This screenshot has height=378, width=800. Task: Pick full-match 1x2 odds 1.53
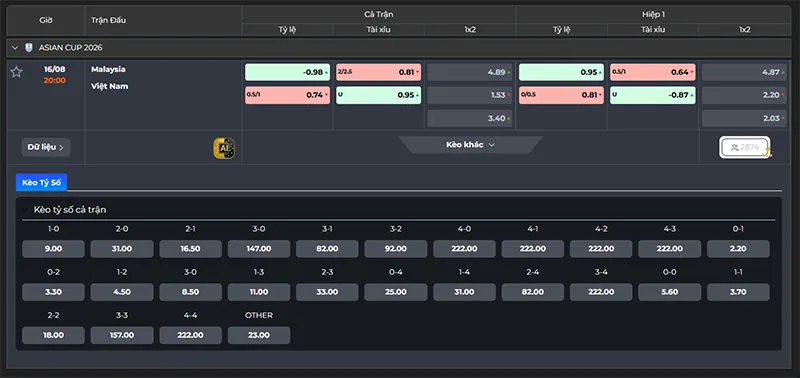470,95
